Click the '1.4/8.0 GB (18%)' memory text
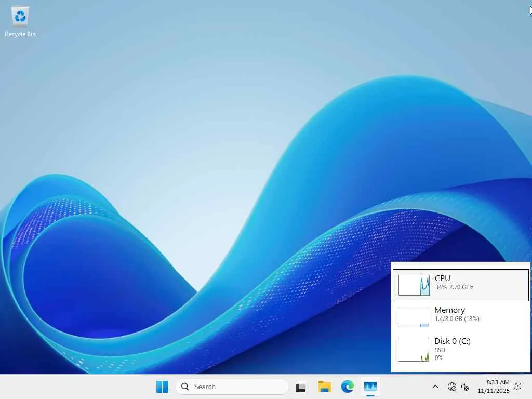532x399 pixels. tap(457, 319)
